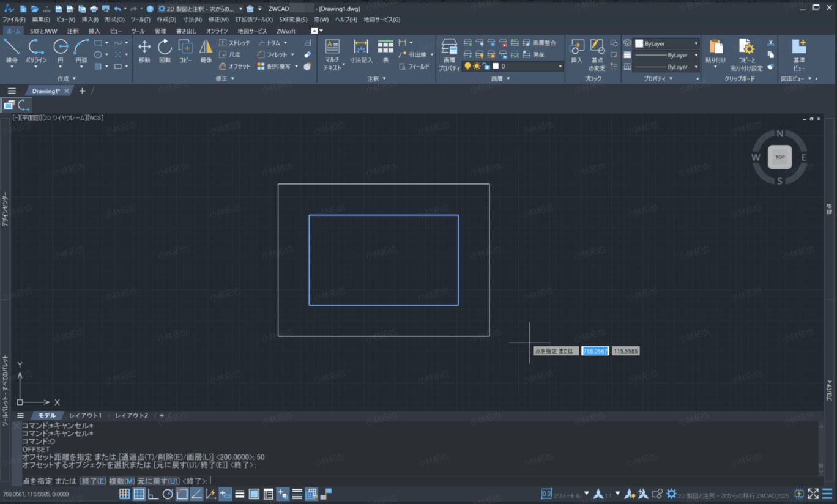The image size is (837, 504).
Task: Toggle layer 0 on/off lightbulb icon
Action: click(467, 66)
